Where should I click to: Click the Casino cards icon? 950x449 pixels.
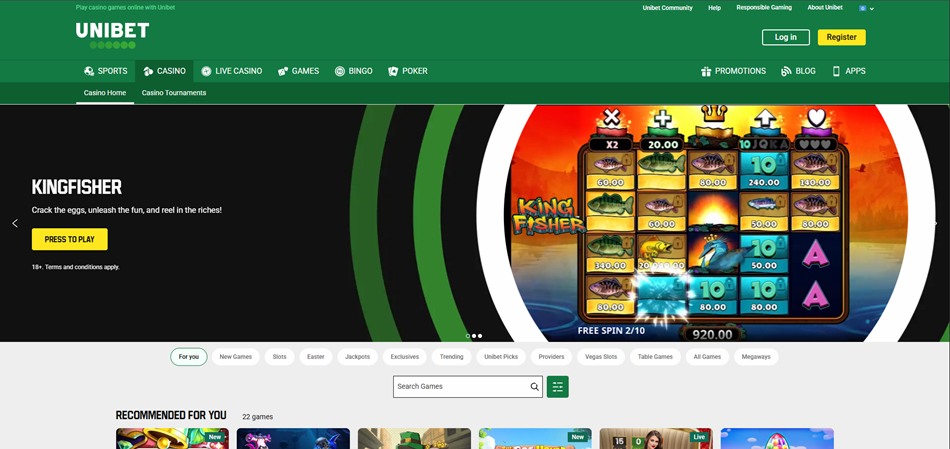(x=148, y=71)
